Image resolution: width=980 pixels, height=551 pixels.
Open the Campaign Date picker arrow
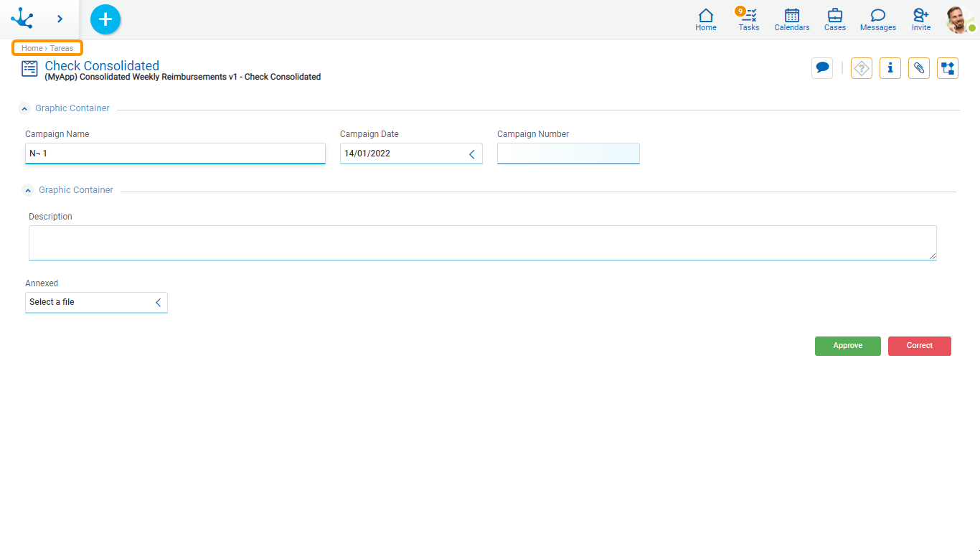[472, 154]
